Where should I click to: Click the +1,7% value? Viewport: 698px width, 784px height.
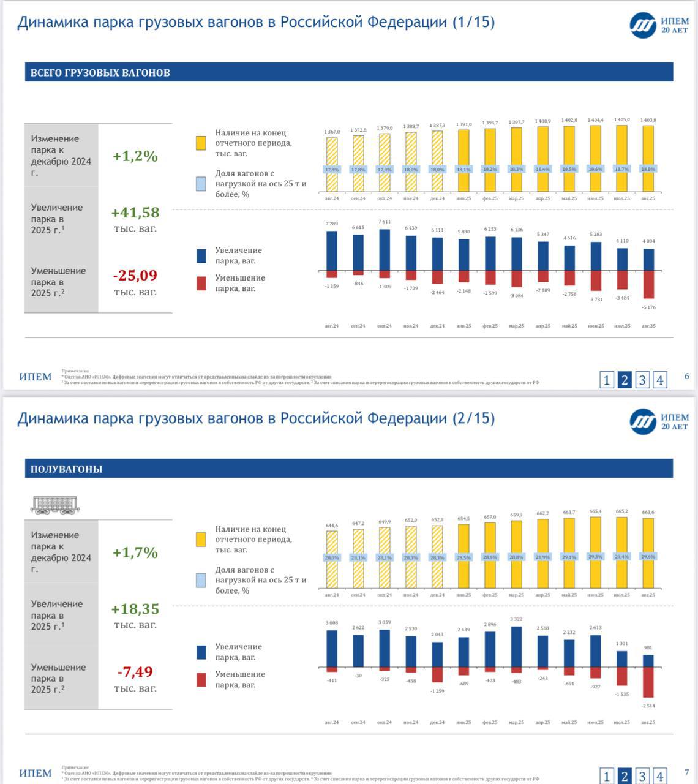pyautogui.click(x=135, y=552)
